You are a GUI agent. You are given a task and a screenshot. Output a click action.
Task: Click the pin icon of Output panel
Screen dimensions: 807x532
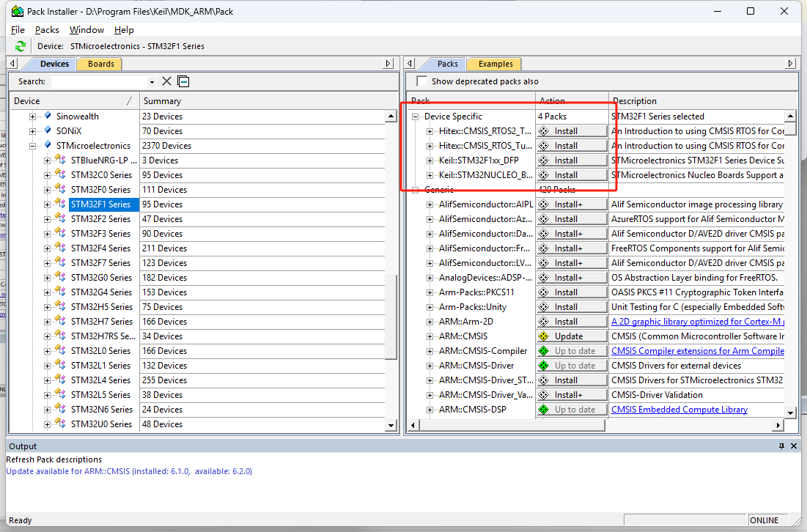[782, 446]
